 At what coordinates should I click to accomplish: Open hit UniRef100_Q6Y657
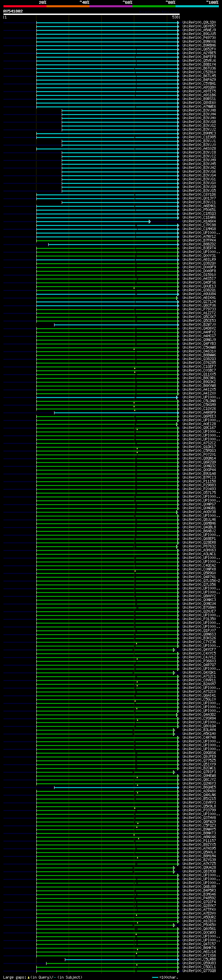199,26
